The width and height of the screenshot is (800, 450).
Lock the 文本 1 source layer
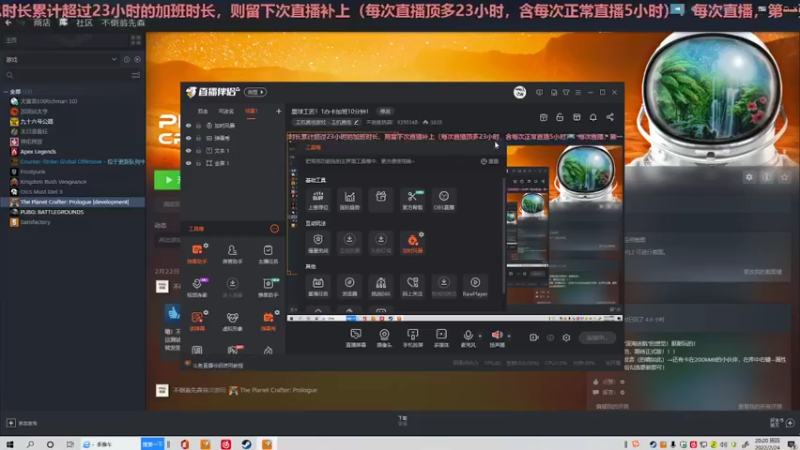[x=198, y=151]
